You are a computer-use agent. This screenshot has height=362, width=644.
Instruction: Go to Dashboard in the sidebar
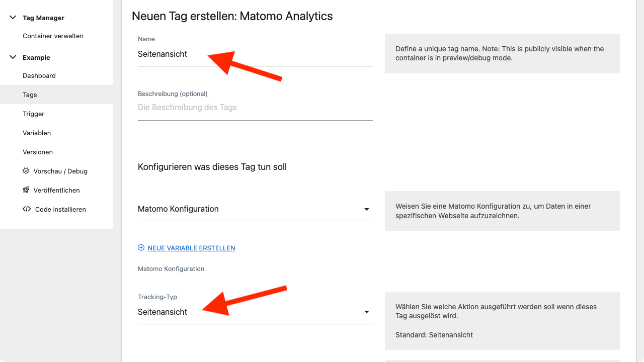[39, 76]
